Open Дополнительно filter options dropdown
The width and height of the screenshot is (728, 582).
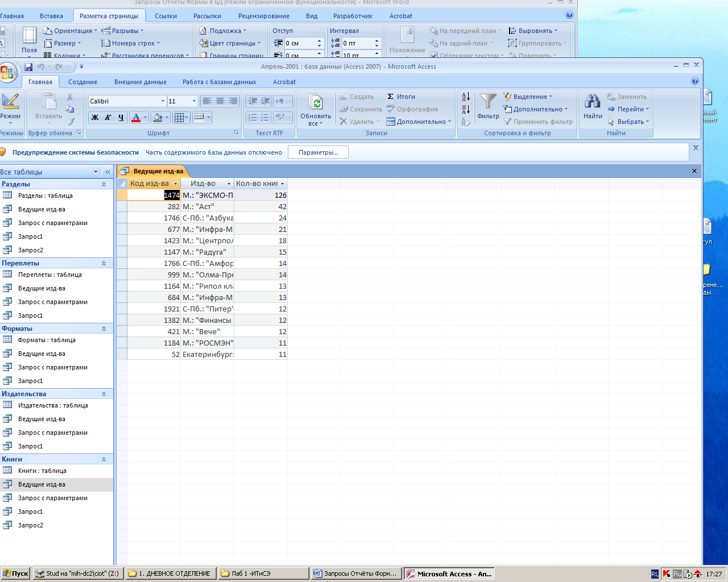(536, 109)
